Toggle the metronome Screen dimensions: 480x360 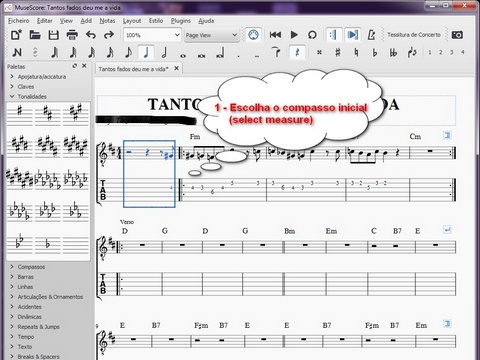point(371,35)
